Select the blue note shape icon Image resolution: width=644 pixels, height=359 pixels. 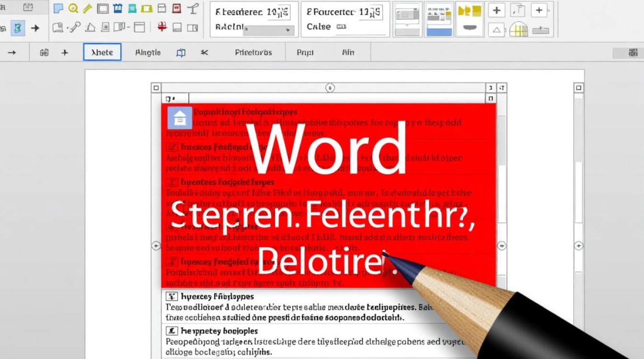(x=58, y=8)
